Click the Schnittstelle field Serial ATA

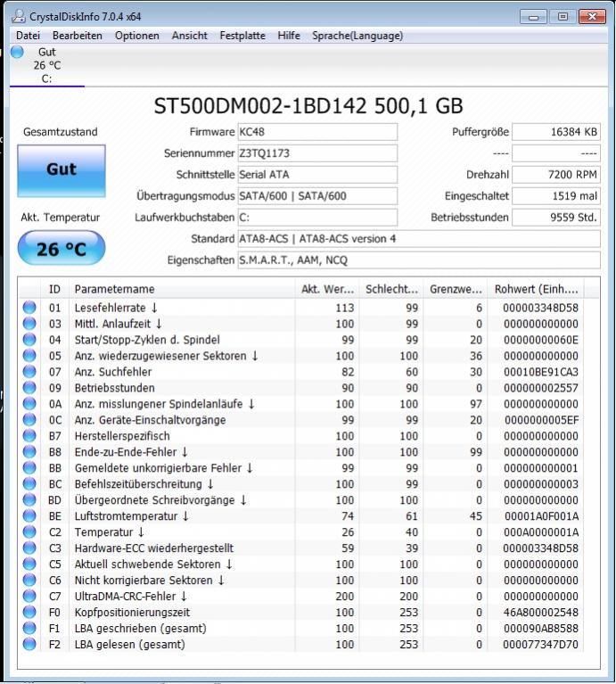[x=317, y=175]
